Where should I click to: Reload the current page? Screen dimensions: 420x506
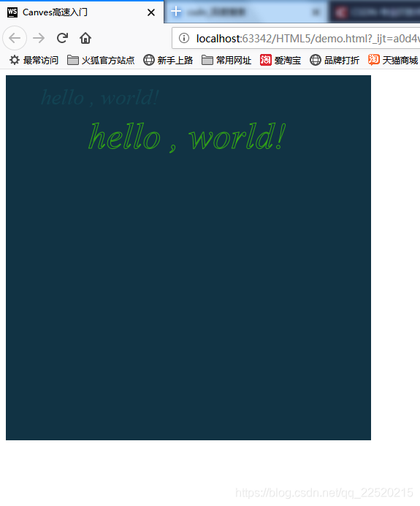(62, 38)
